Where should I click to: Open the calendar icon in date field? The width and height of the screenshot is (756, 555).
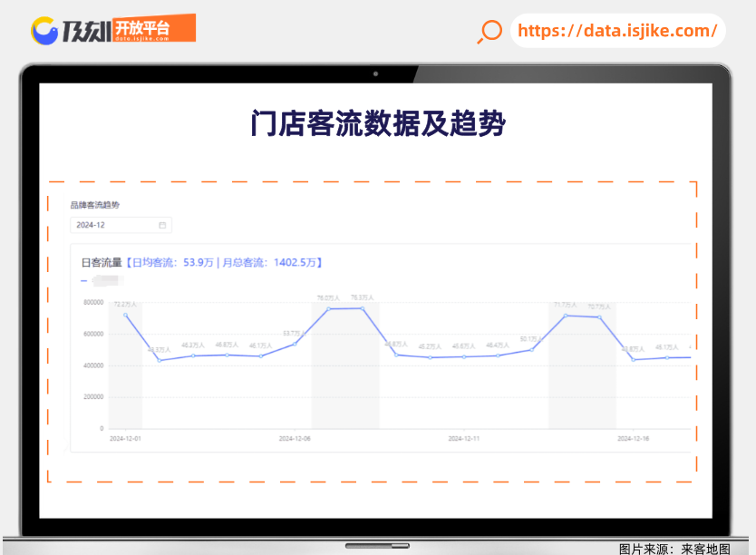162,225
